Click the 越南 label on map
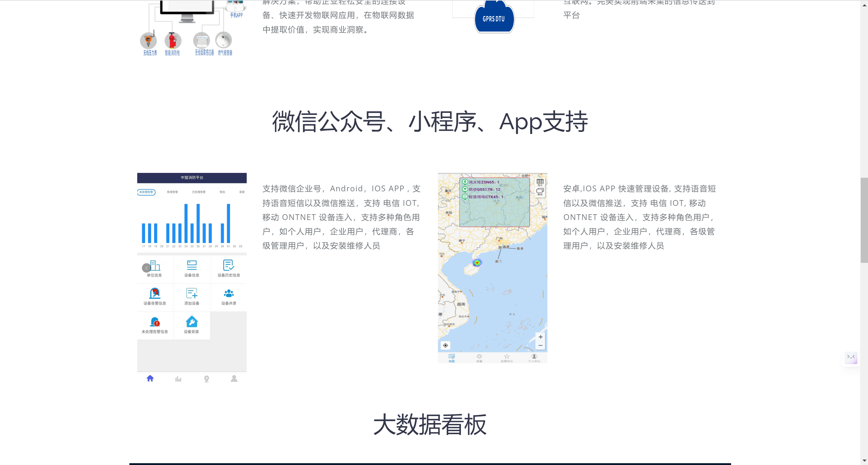The height and width of the screenshot is (465, 868). pyautogui.click(x=461, y=304)
